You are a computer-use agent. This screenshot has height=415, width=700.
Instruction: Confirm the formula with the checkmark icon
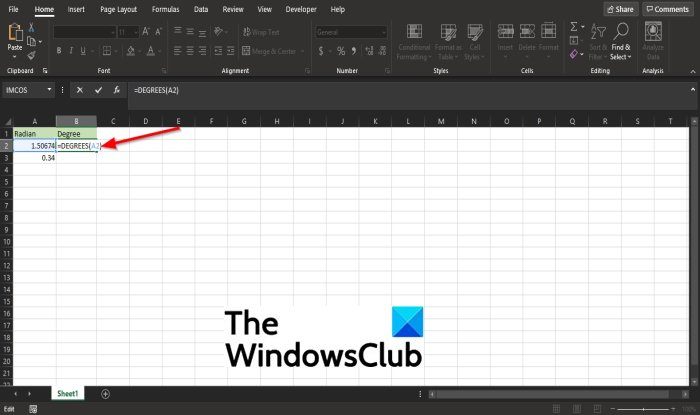[x=98, y=90]
